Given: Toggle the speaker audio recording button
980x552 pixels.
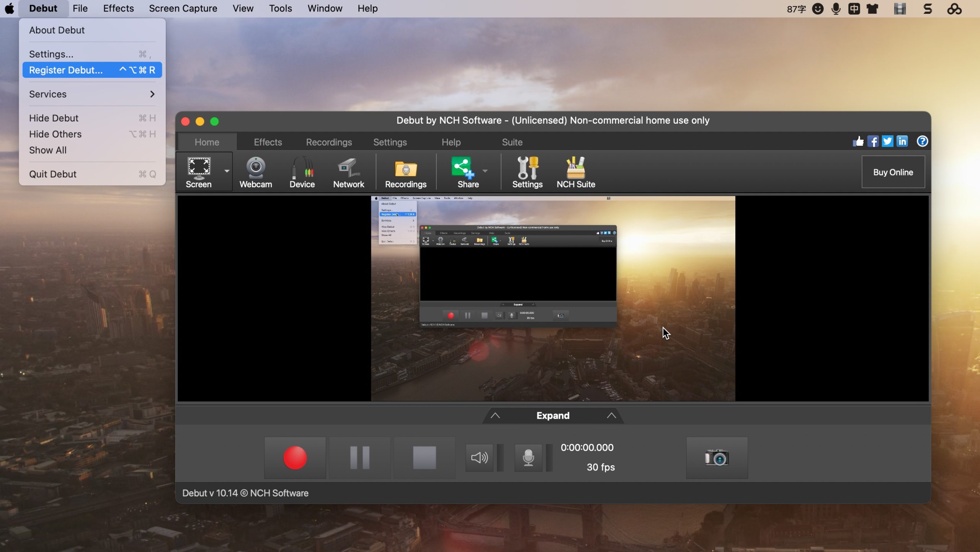Looking at the screenshot, I should (479, 458).
